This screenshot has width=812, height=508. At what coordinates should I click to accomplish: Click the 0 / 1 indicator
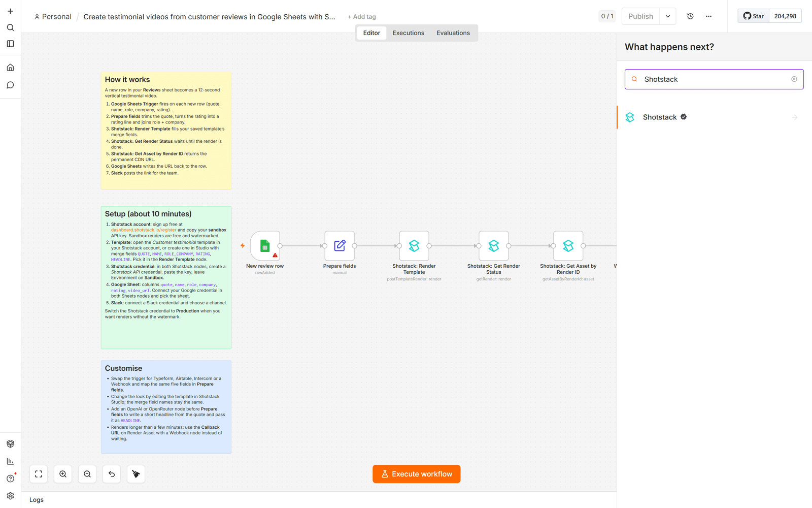(x=607, y=16)
